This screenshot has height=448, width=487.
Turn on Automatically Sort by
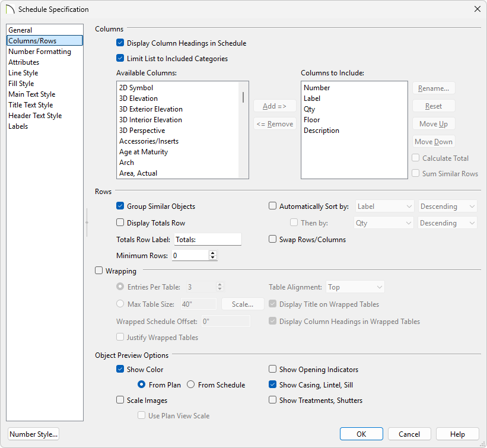(272, 206)
